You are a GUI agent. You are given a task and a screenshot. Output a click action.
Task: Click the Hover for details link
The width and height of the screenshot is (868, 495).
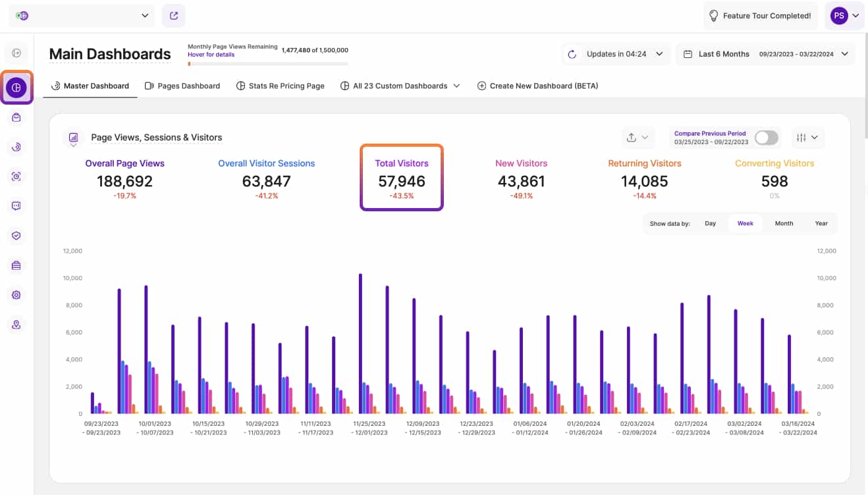[x=211, y=55]
